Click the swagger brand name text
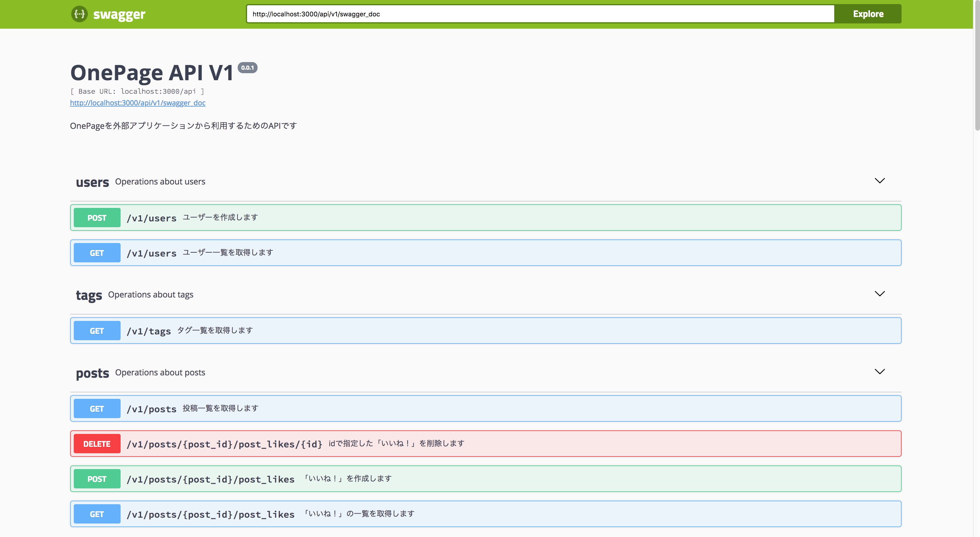The width and height of the screenshot is (980, 537). click(119, 14)
